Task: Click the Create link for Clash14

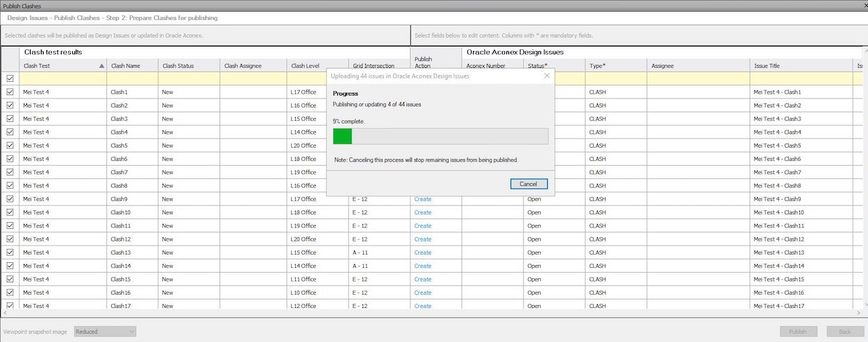Action: tap(423, 266)
